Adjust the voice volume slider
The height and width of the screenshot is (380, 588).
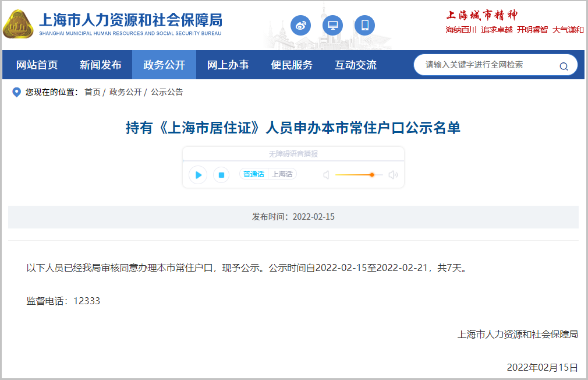[359, 175]
